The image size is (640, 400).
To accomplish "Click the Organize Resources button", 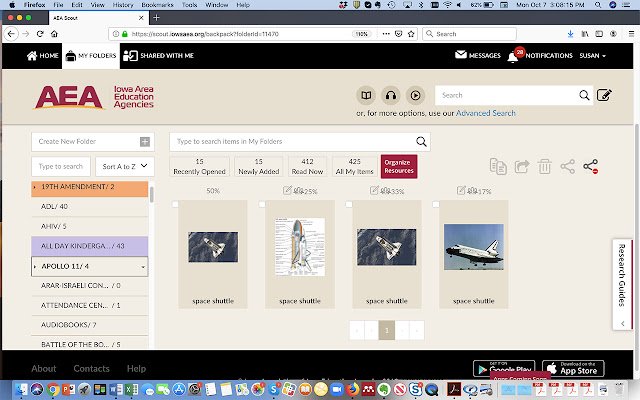I will point(399,167).
